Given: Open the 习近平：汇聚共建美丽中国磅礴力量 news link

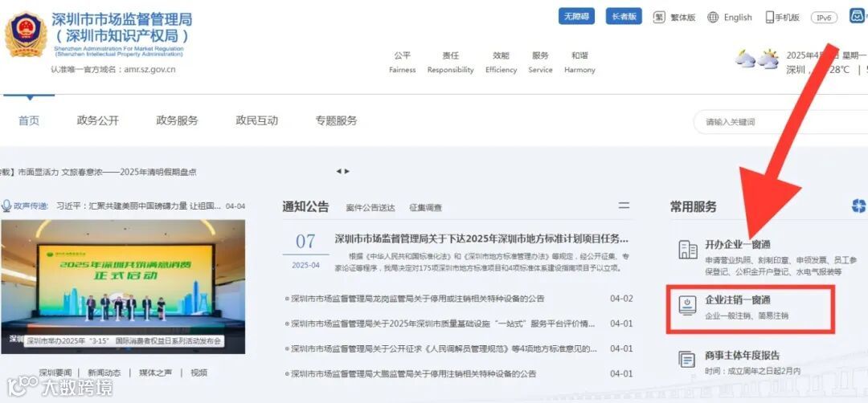Looking at the screenshot, I should 139,206.
